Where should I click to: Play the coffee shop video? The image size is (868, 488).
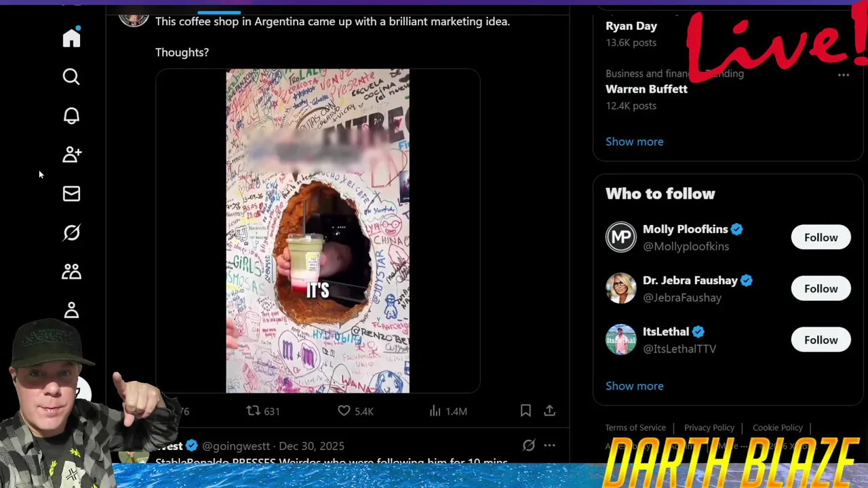[317, 230]
